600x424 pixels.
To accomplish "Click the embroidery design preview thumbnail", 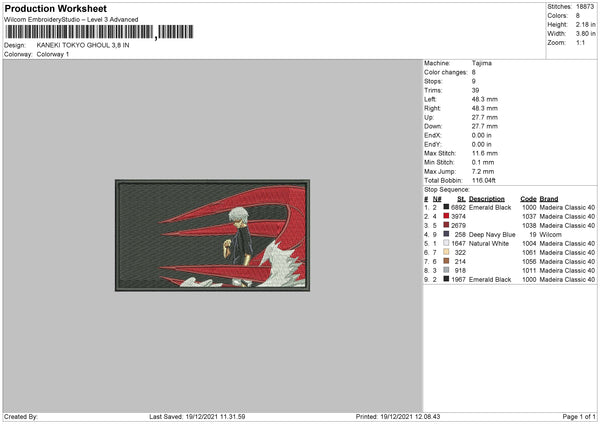I will point(212,235).
